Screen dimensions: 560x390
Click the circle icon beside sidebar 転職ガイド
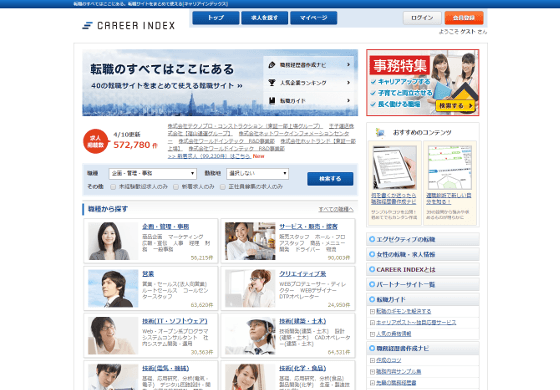(x=372, y=299)
